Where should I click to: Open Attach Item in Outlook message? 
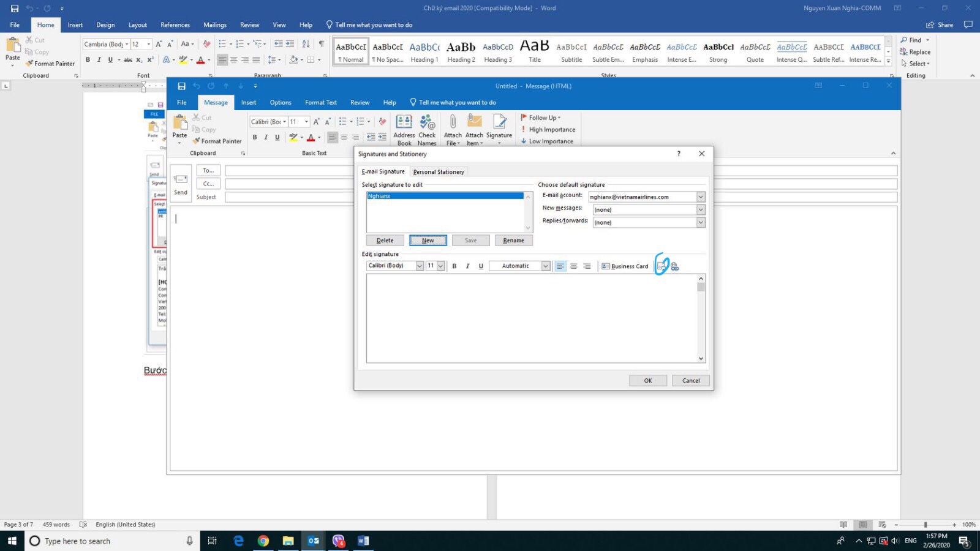click(474, 130)
